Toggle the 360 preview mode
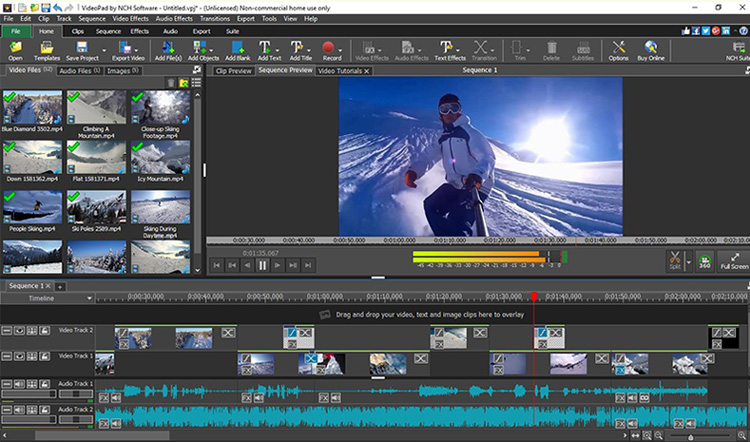Image resolution: width=750 pixels, height=442 pixels. point(705,261)
